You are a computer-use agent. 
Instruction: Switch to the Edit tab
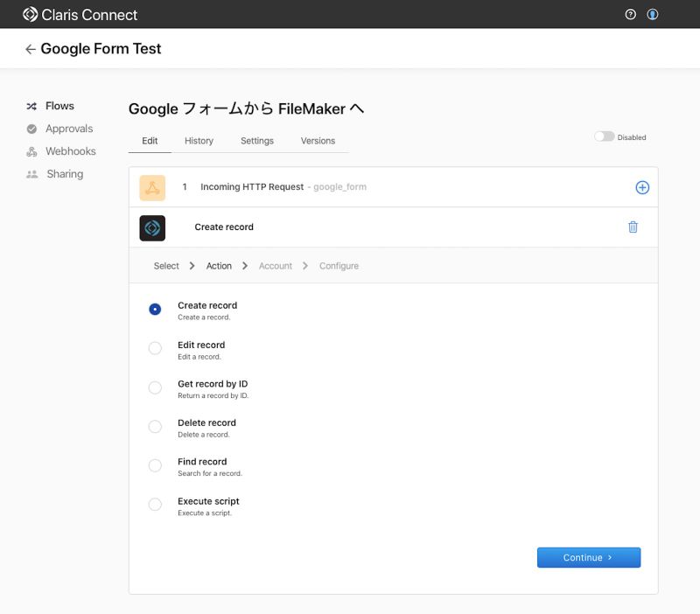pos(150,141)
